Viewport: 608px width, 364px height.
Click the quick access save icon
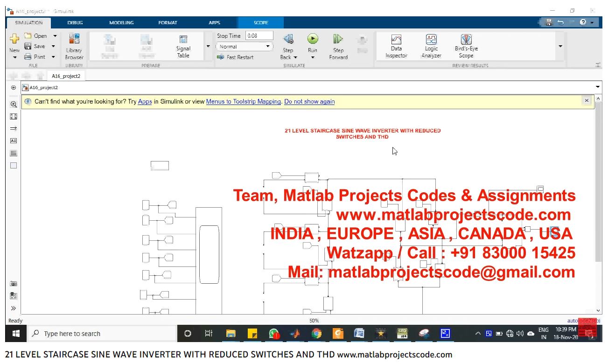(549, 22)
